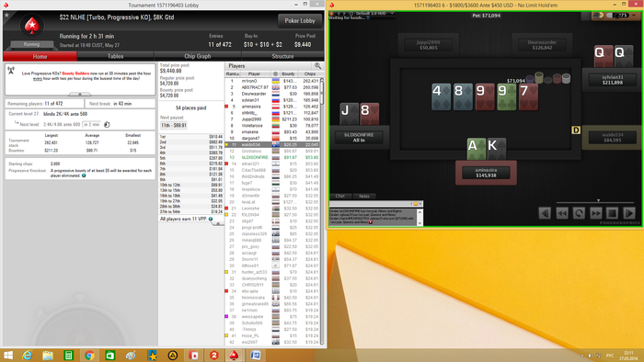Switch to the Home tab

tap(40, 56)
